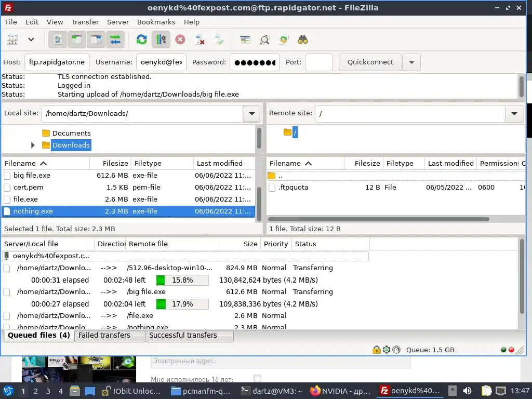Open NVIDIA Firefox window from taskbar
Image resolution: width=532 pixels, height=399 pixels.
pos(341,391)
